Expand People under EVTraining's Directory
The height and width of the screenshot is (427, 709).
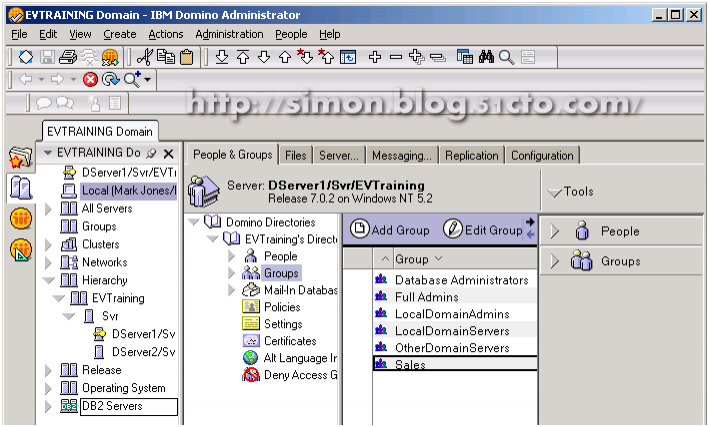pyautogui.click(x=232, y=256)
